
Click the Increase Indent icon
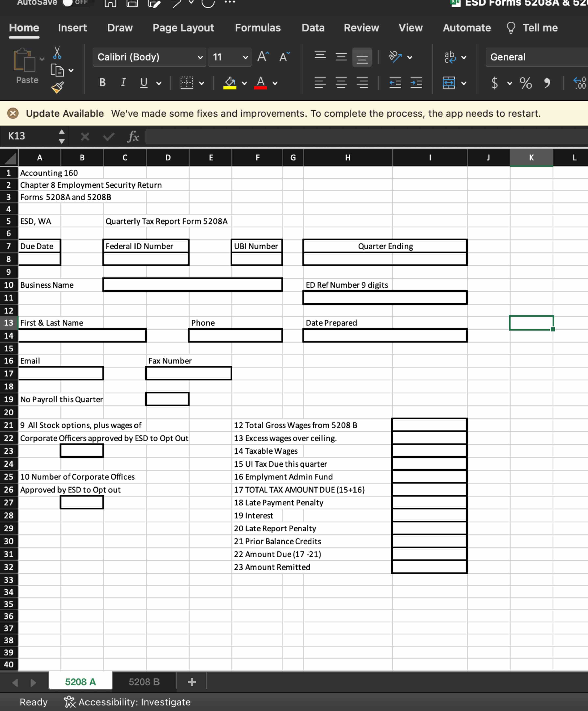tap(416, 83)
